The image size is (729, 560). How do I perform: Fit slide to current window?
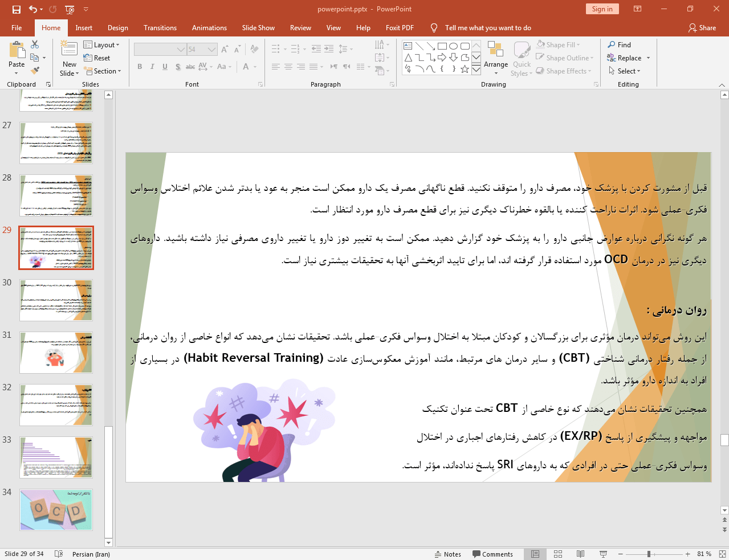click(x=722, y=554)
